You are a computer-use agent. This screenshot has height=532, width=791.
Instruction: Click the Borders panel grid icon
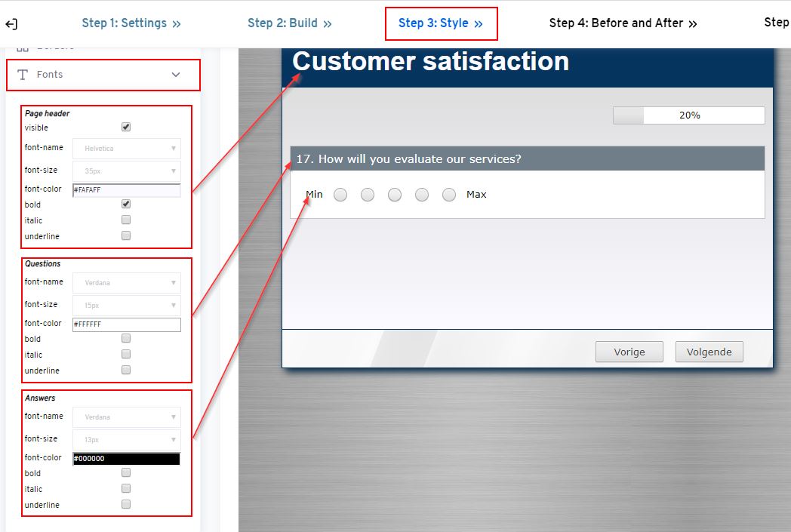[x=23, y=47]
